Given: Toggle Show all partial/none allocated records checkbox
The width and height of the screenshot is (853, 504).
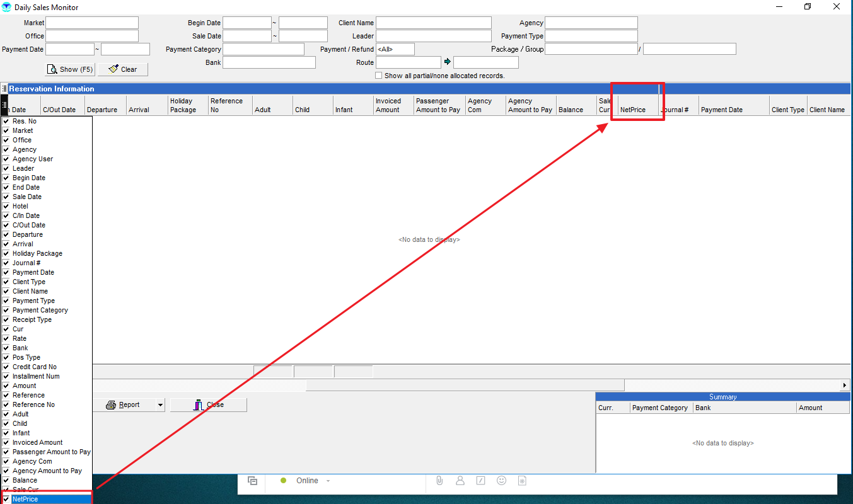Looking at the screenshot, I should 378,76.
